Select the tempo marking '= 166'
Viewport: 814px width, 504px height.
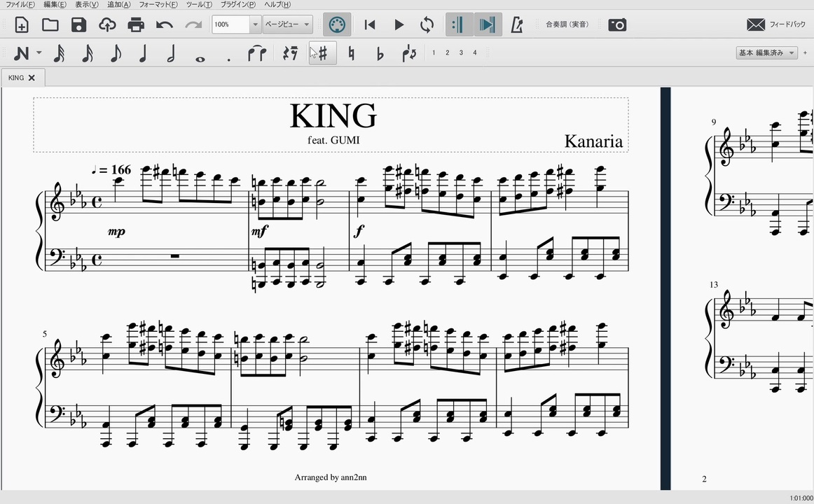point(111,169)
